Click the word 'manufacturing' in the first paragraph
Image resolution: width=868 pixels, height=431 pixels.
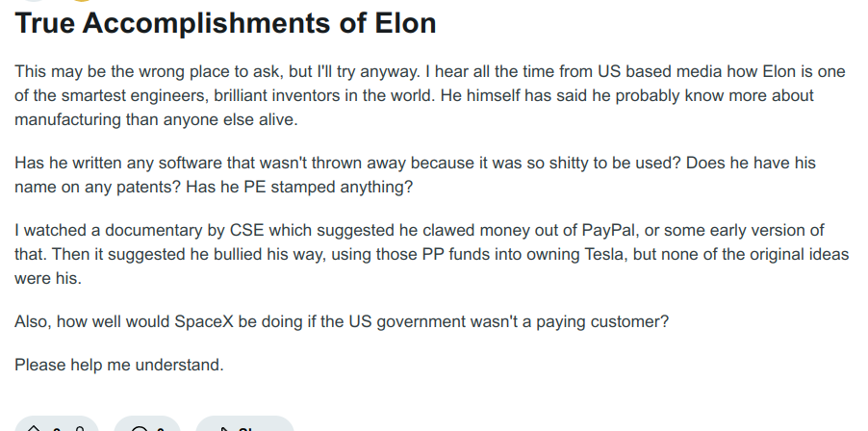67,119
